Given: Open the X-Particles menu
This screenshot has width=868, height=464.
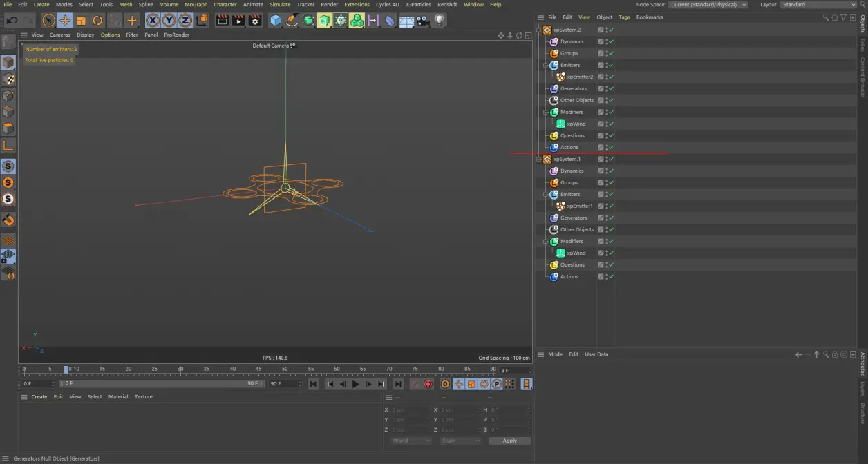Looking at the screenshot, I should click(418, 4).
